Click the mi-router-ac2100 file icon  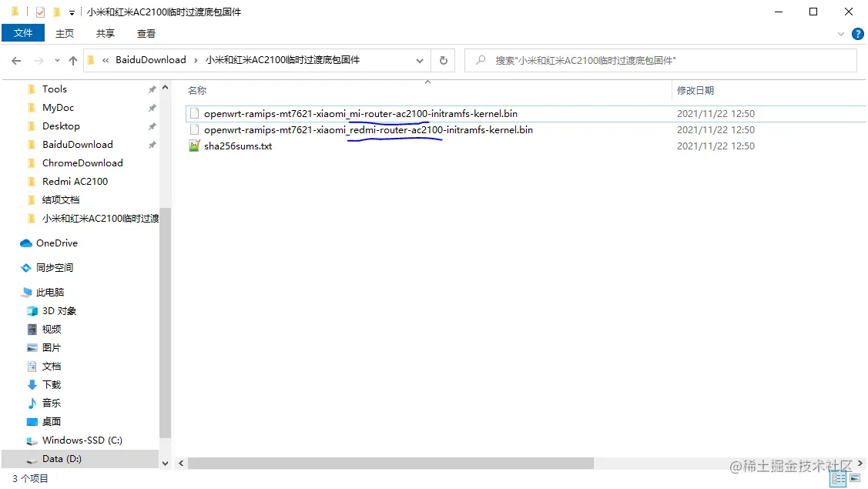[x=194, y=113]
